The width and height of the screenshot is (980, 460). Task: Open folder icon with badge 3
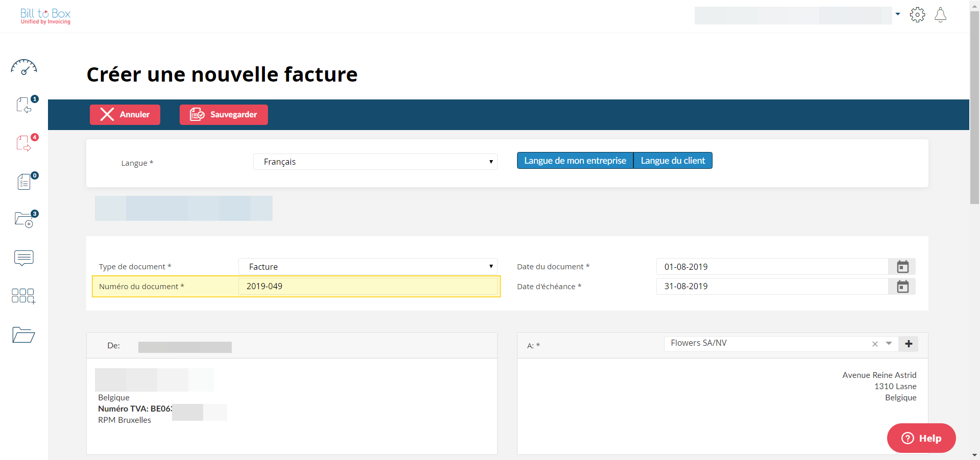[x=24, y=219]
